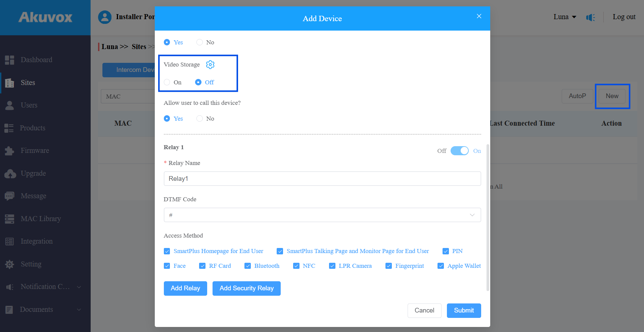644x332 pixels.
Task: Click the Akuvox logo
Action: [45, 17]
